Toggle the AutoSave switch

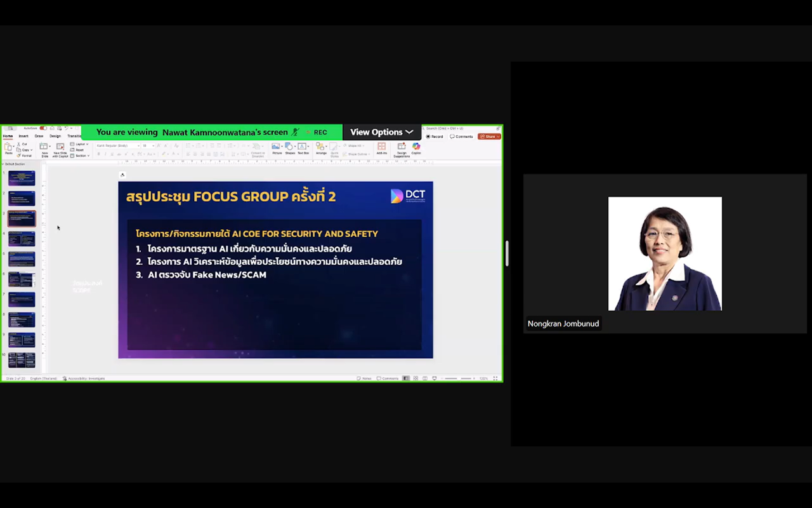point(43,128)
